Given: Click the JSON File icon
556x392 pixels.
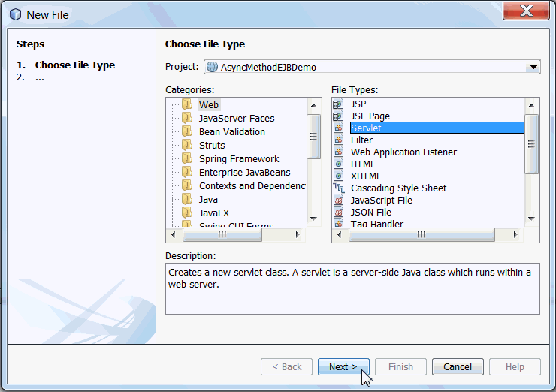Looking at the screenshot, I should tap(338, 212).
